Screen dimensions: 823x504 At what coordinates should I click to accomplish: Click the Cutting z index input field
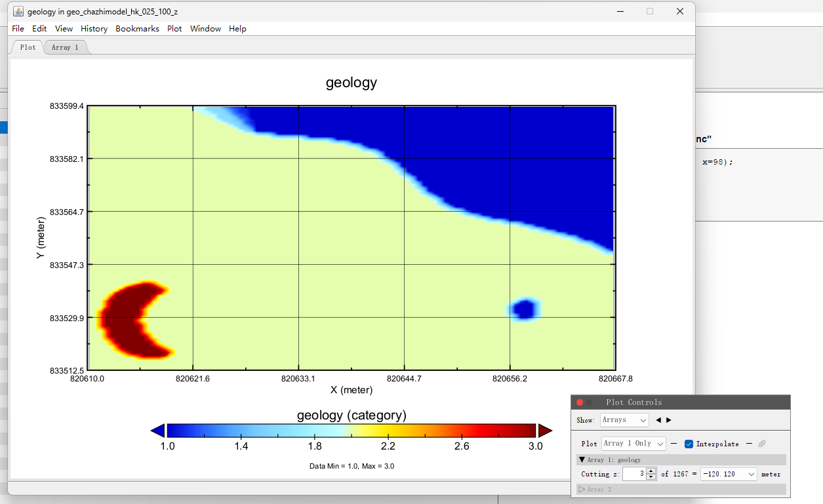(x=633, y=474)
